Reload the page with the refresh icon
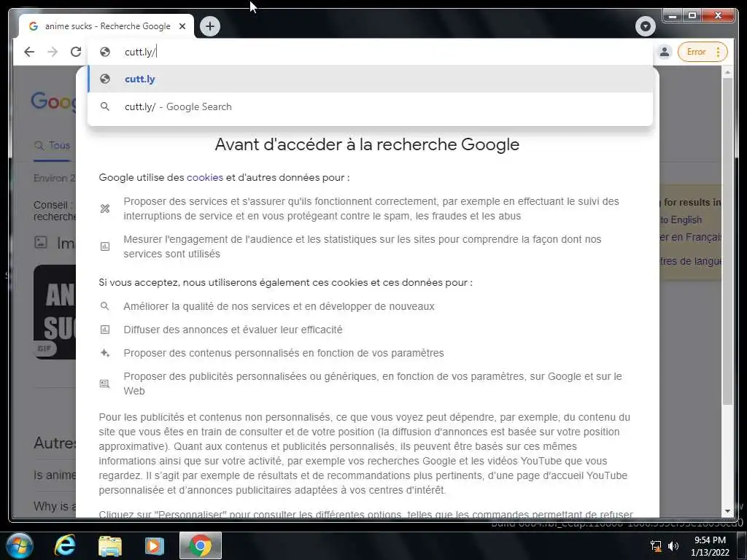Image resolution: width=747 pixels, height=560 pixels. click(x=76, y=52)
